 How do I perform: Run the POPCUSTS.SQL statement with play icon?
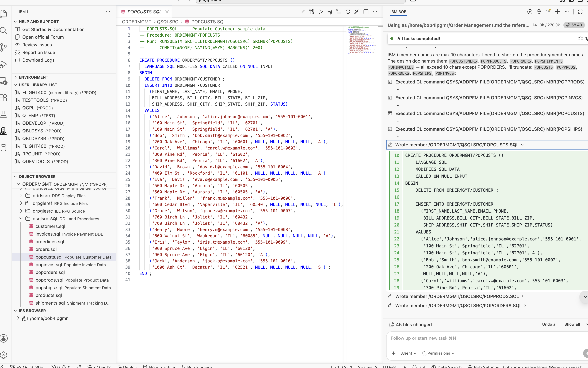click(321, 12)
